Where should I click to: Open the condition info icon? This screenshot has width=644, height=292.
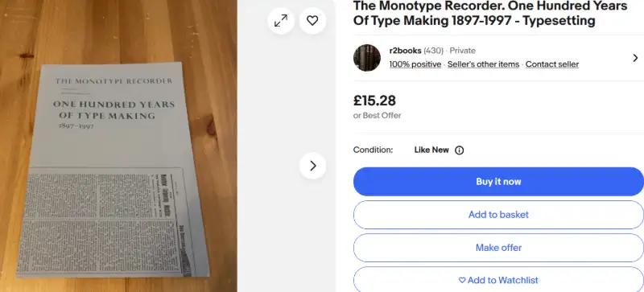tap(459, 150)
